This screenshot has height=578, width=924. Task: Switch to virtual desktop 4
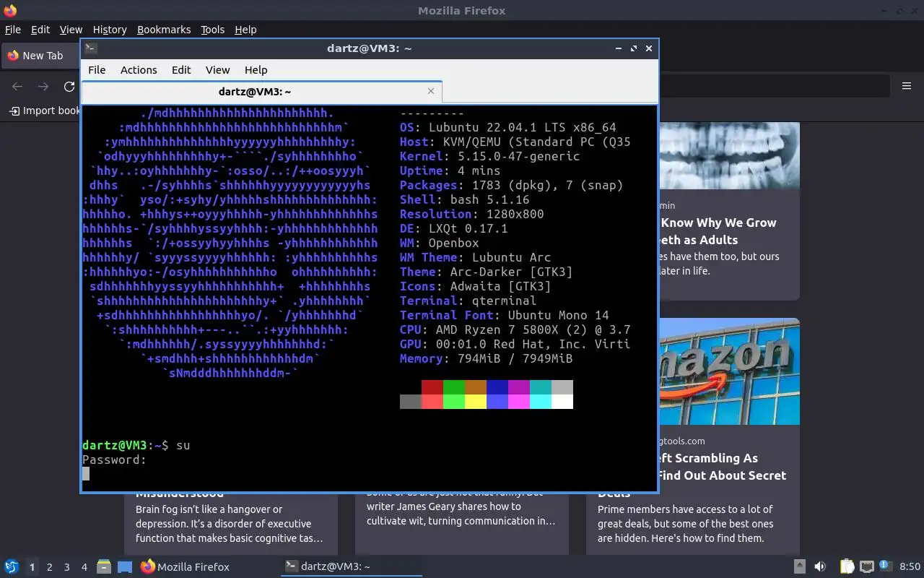click(x=84, y=567)
